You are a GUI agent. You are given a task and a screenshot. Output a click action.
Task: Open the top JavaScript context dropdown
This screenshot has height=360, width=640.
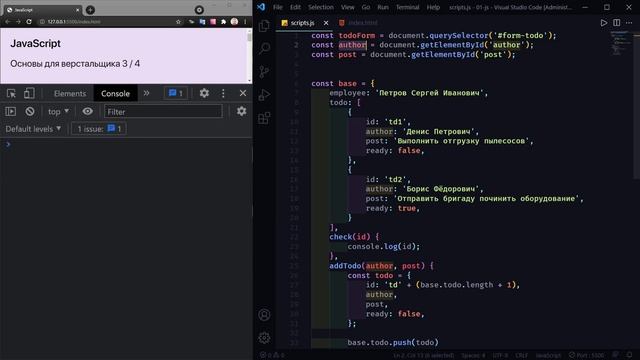58,111
